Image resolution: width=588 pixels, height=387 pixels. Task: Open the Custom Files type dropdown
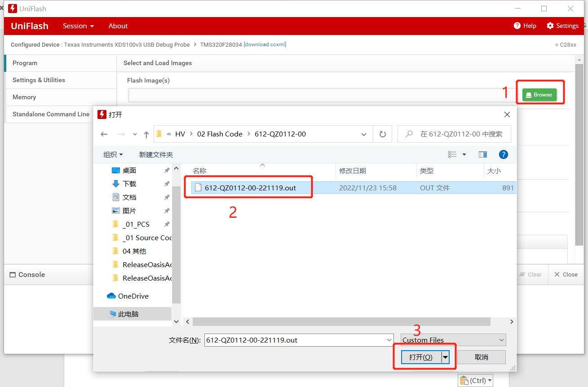(453, 340)
